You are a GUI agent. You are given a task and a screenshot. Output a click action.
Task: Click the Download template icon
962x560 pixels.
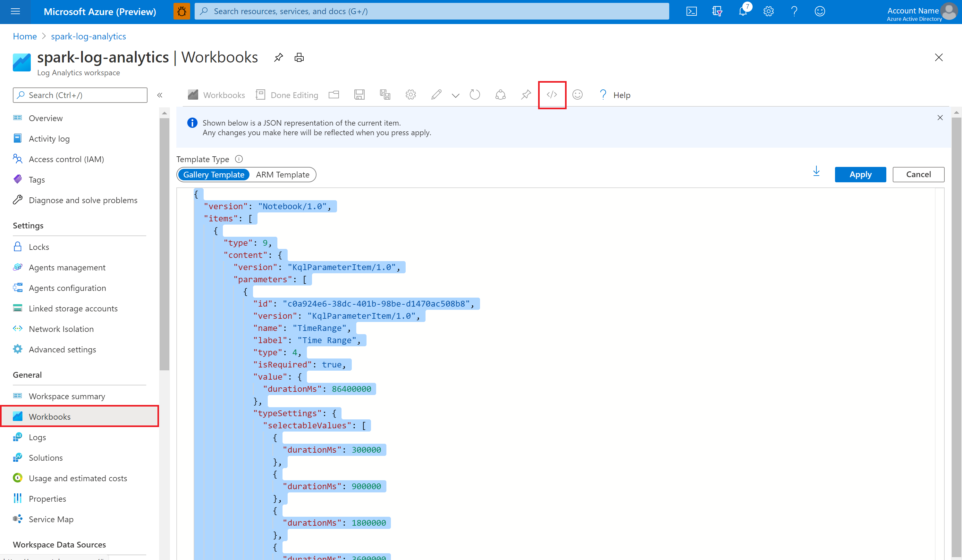[816, 174]
